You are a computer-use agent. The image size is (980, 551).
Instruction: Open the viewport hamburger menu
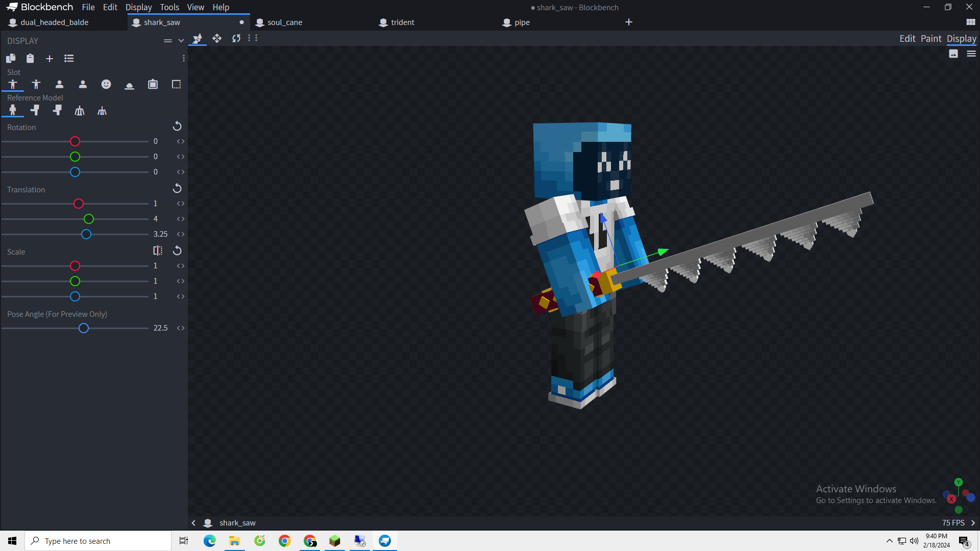tap(971, 54)
